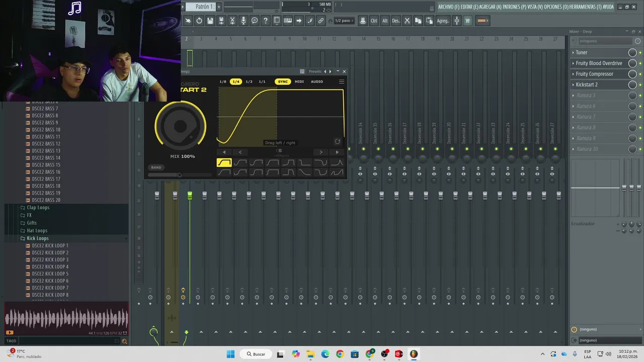Open the Windows Start menu
This screenshot has height=362, width=644.
point(230,354)
